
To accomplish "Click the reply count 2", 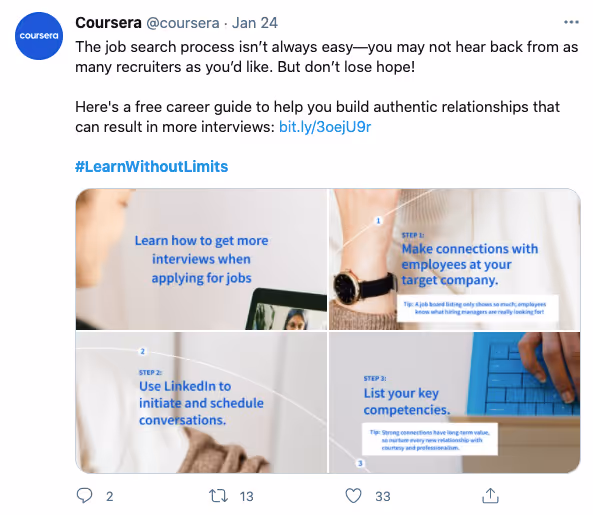I will (x=110, y=496).
